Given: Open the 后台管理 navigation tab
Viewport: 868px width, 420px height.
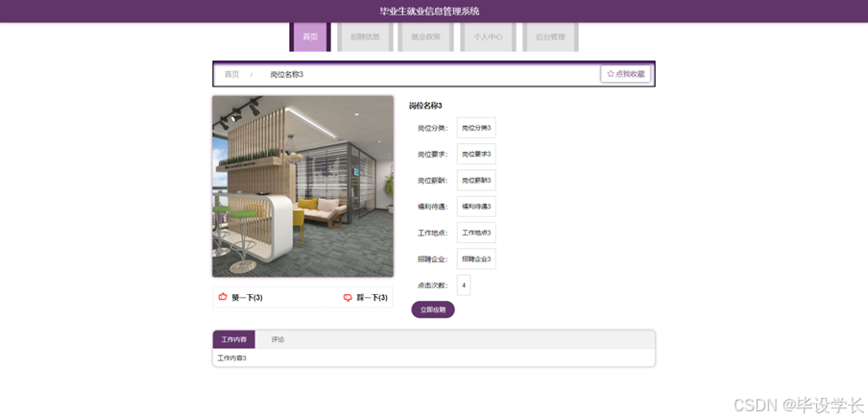Looking at the screenshot, I should tap(551, 37).
